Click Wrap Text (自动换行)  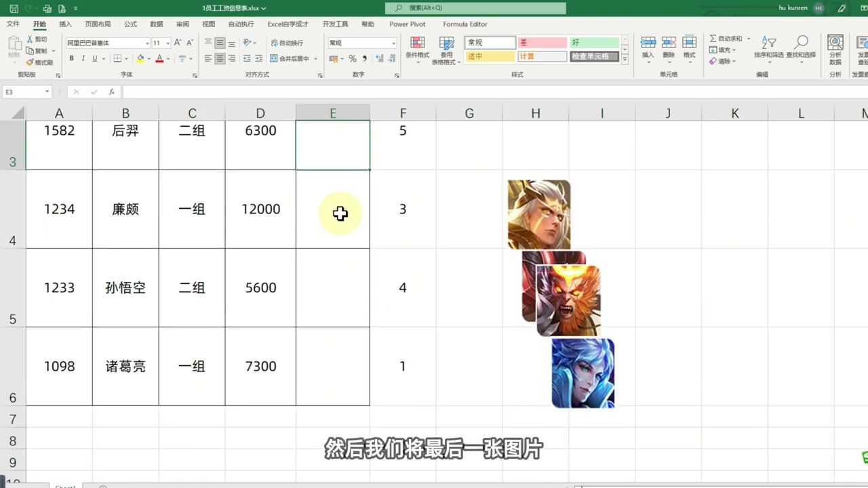[287, 43]
